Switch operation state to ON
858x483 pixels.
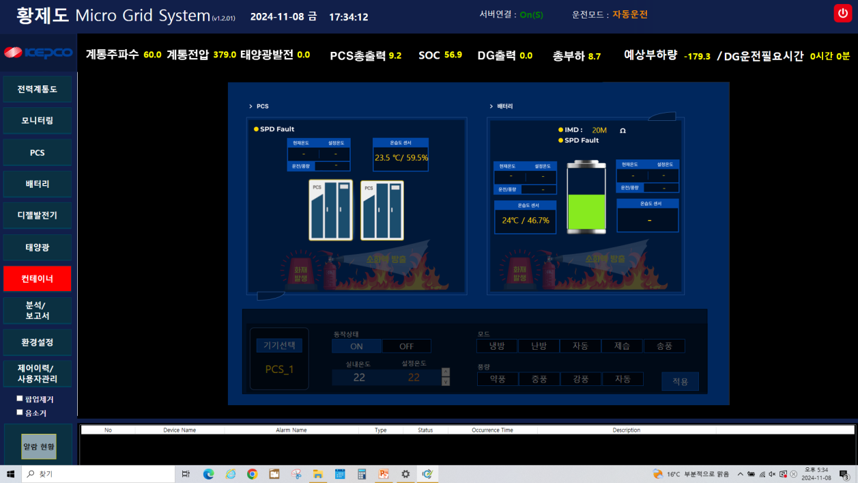click(x=356, y=346)
